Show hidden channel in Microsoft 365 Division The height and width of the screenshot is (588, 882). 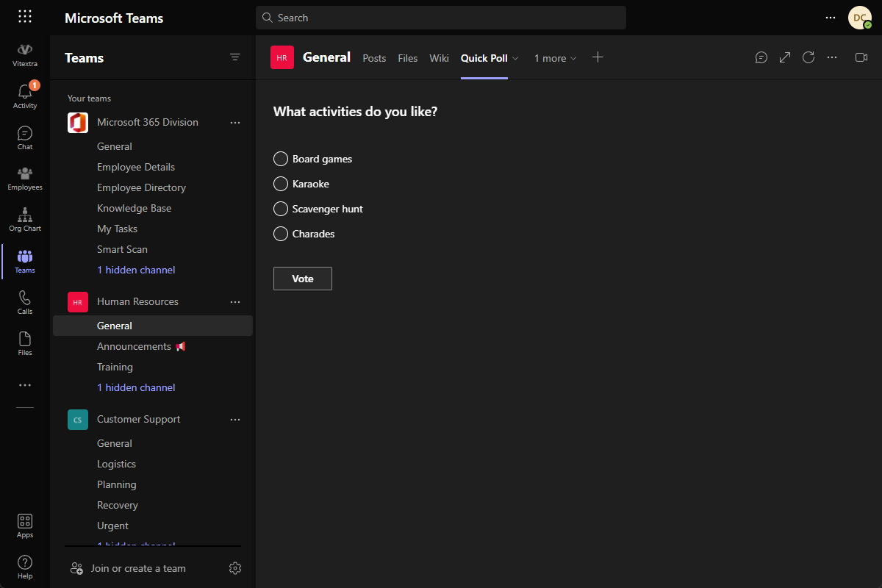(x=136, y=270)
